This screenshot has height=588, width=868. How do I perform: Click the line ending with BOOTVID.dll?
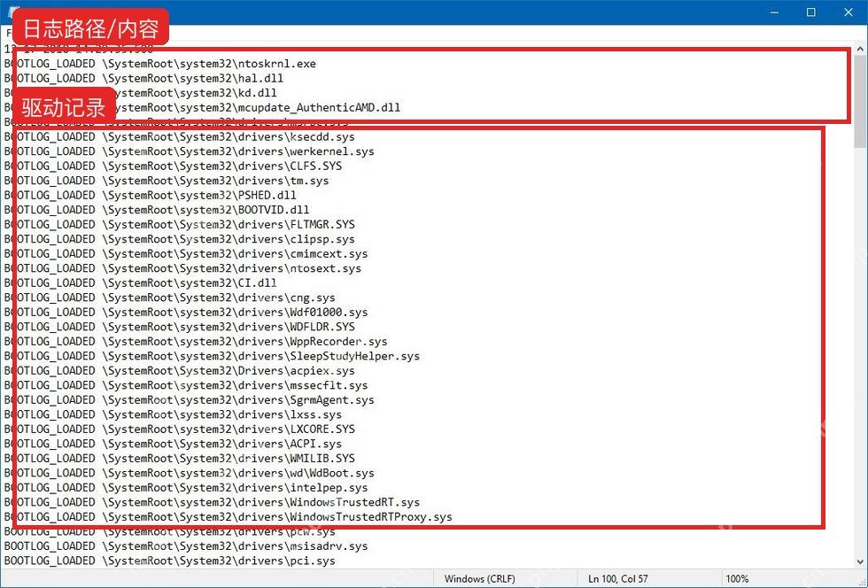point(157,210)
